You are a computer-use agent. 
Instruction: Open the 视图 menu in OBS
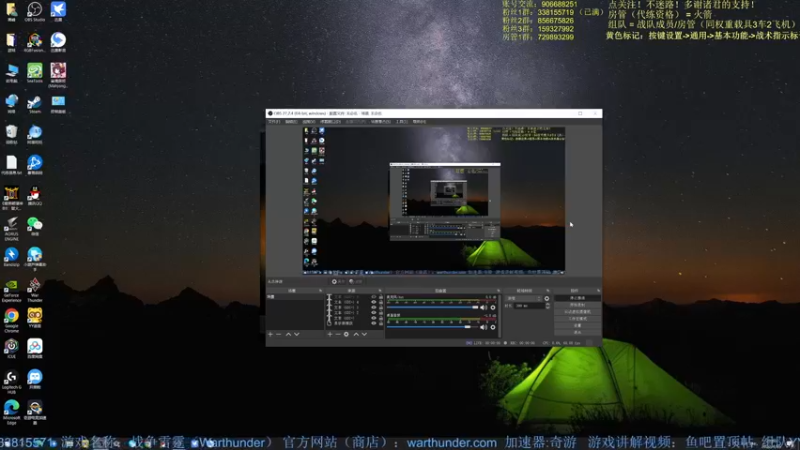pos(309,122)
